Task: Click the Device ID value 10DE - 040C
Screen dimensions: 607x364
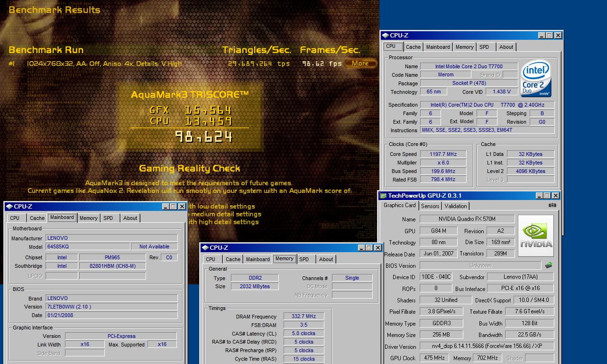Action: tap(436, 277)
